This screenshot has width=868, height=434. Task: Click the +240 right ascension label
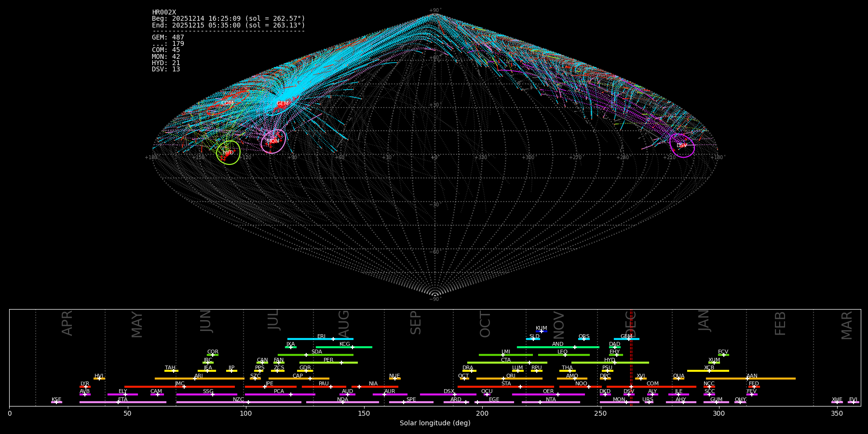[623, 157]
